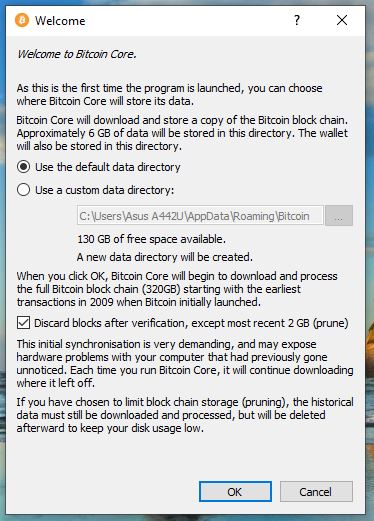
Task: Click the orange Bitcoin logo in title bar
Action: pos(22,21)
